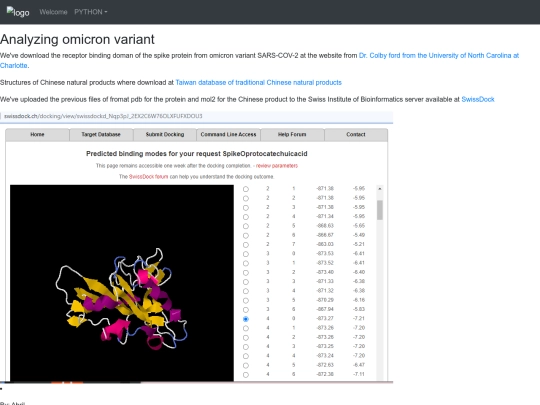Click 'Predicted binding modes' heading text

click(x=197, y=154)
